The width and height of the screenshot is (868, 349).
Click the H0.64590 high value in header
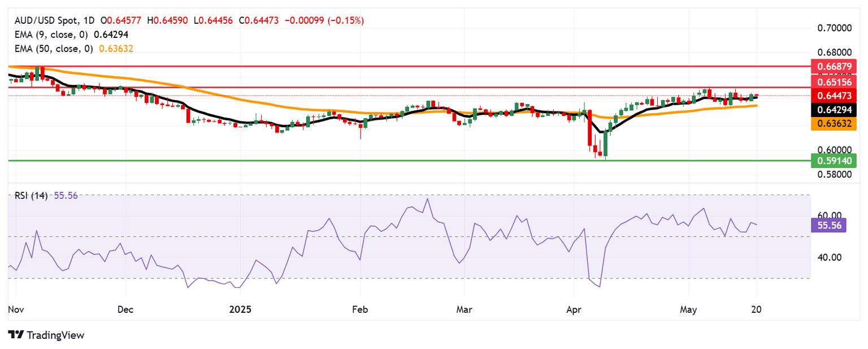(x=168, y=20)
